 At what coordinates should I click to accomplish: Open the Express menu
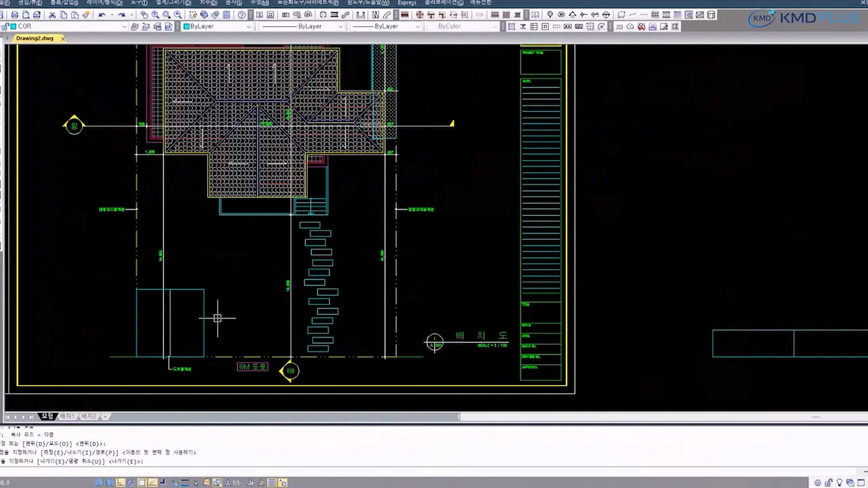(x=407, y=3)
